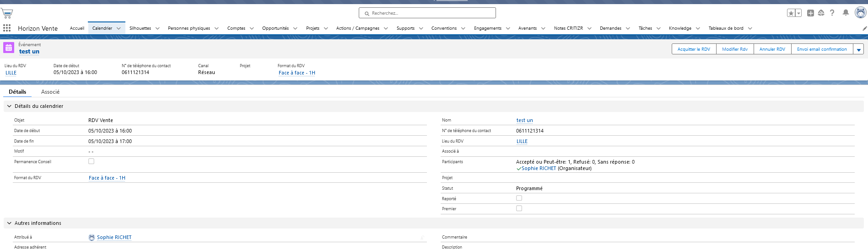868x250 pixels.
Task: Open the help question mark icon
Action: 832,13
